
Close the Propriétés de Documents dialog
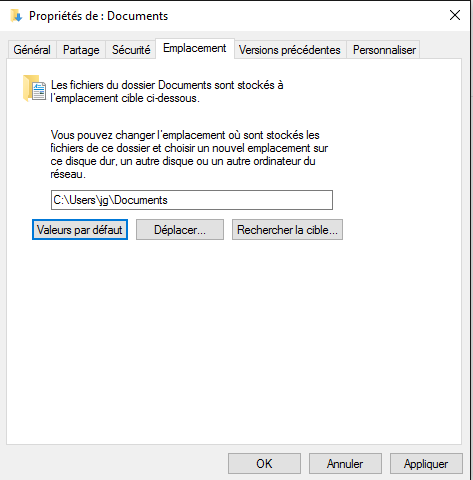pyautogui.click(x=455, y=15)
